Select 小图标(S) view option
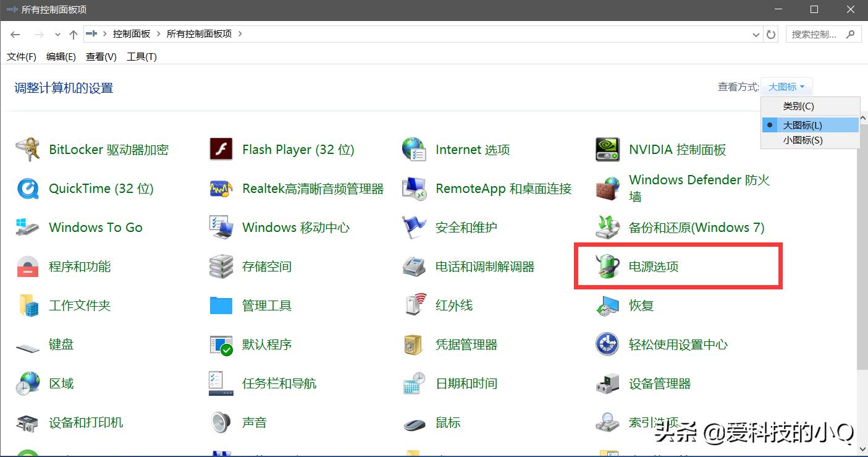This screenshot has height=457, width=868. tap(811, 140)
